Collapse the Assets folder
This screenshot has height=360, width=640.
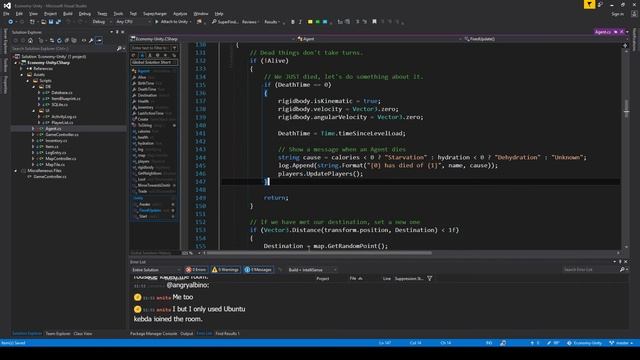(x=22, y=75)
